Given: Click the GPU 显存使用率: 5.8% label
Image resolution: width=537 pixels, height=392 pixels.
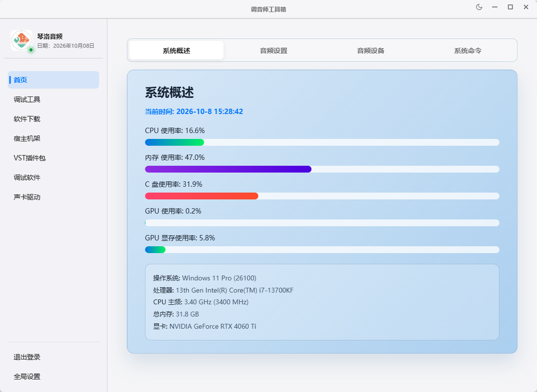Looking at the screenshot, I should (x=180, y=237).
